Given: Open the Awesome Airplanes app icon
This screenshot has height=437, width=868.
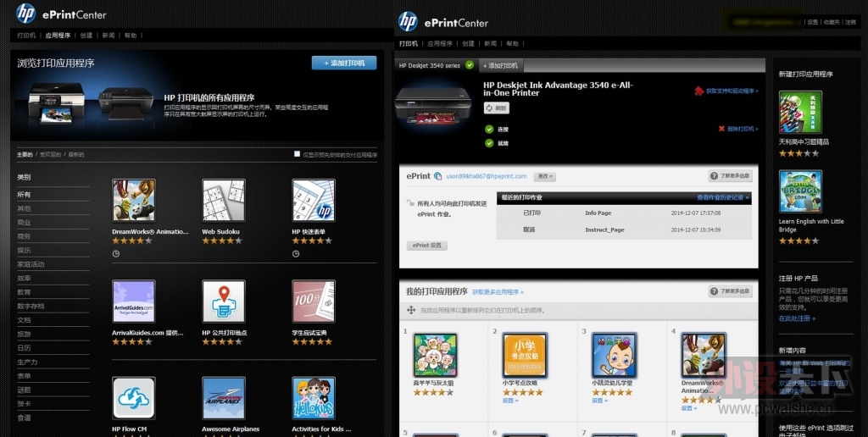Looking at the screenshot, I should (224, 398).
